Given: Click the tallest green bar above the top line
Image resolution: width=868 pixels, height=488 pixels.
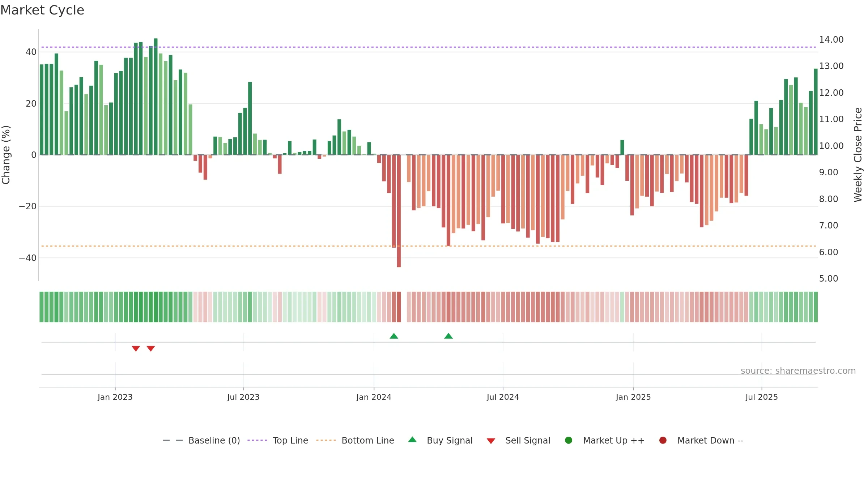Looking at the screenshot, I should click(x=156, y=97).
